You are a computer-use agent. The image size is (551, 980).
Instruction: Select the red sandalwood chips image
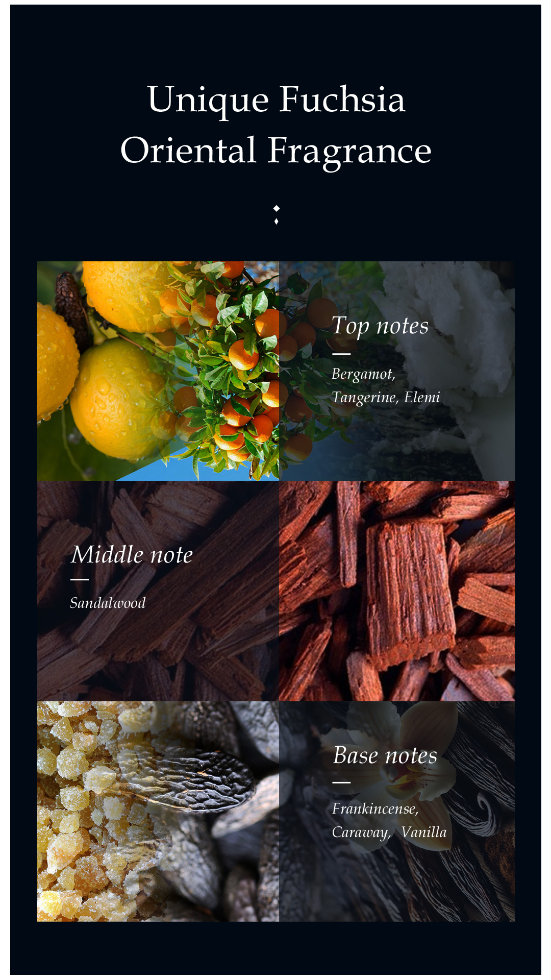pos(397,591)
